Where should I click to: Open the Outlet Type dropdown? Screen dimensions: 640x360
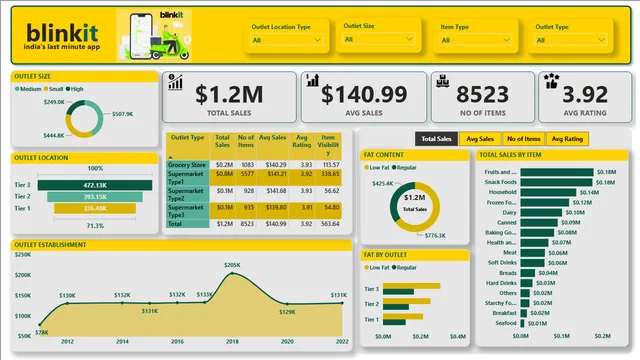571,40
